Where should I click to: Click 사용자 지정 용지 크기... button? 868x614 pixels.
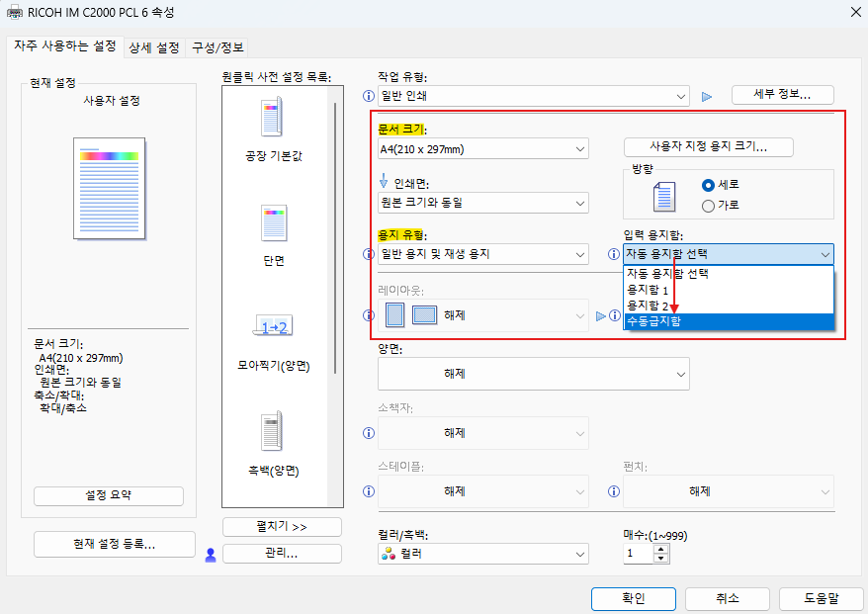(x=709, y=146)
